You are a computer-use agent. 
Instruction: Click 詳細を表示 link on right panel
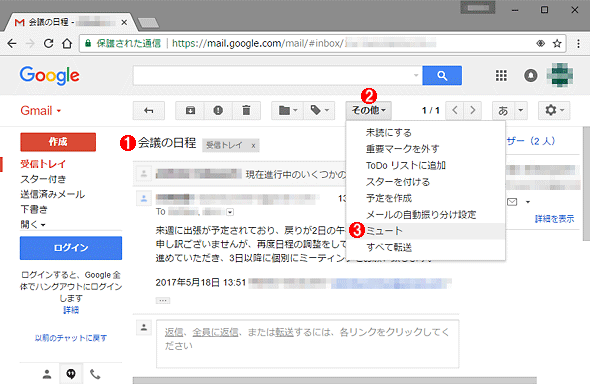tap(554, 219)
